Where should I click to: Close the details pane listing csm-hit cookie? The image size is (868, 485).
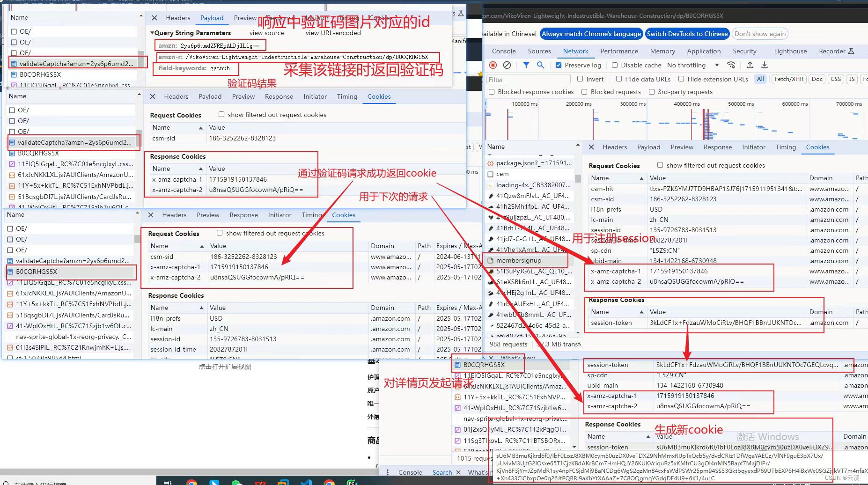click(591, 147)
